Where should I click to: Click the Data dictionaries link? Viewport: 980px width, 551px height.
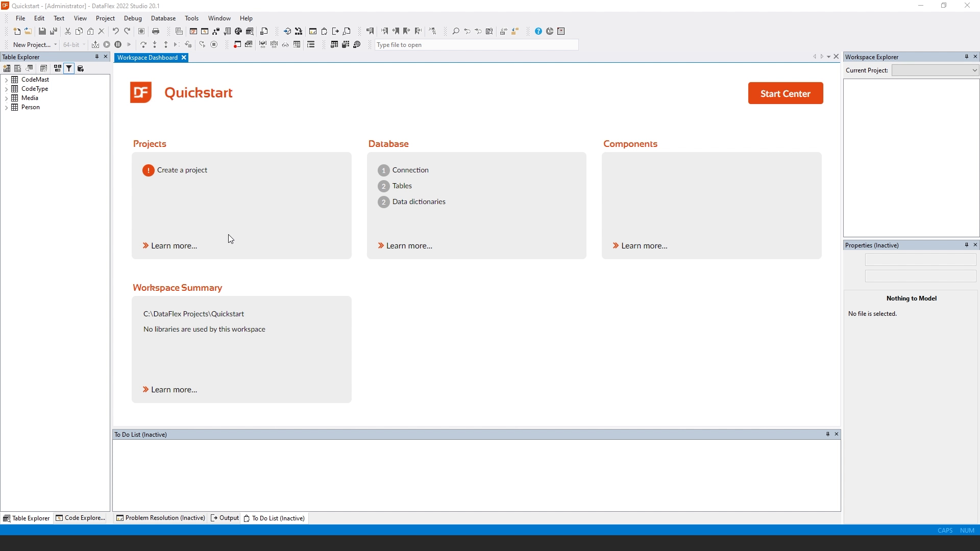(419, 202)
